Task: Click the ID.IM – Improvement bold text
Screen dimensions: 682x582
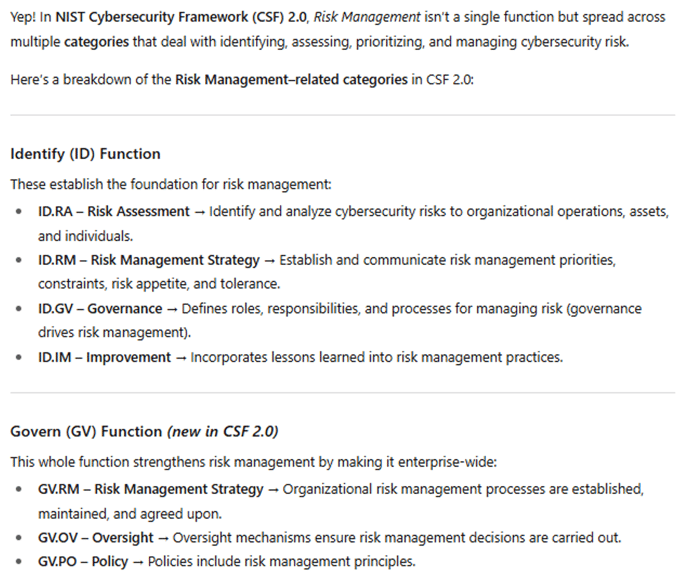Action: pyautogui.click(x=104, y=358)
